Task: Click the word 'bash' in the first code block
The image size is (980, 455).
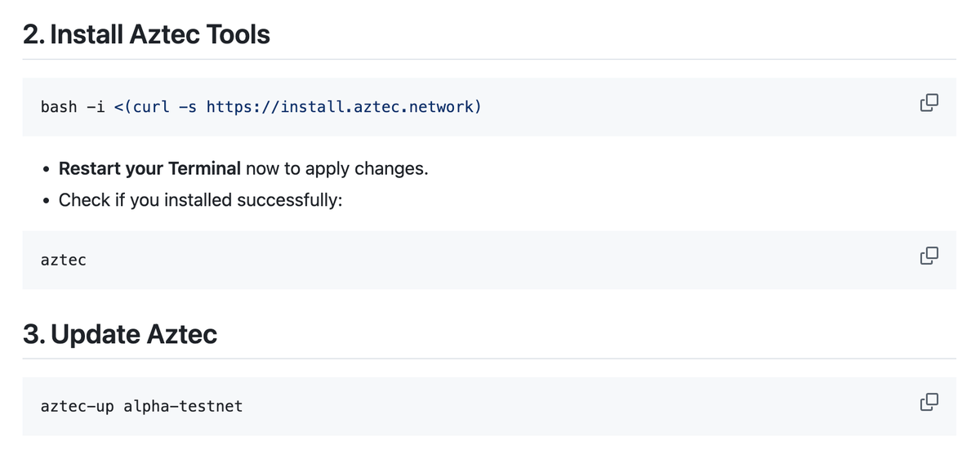Action: coord(59,107)
